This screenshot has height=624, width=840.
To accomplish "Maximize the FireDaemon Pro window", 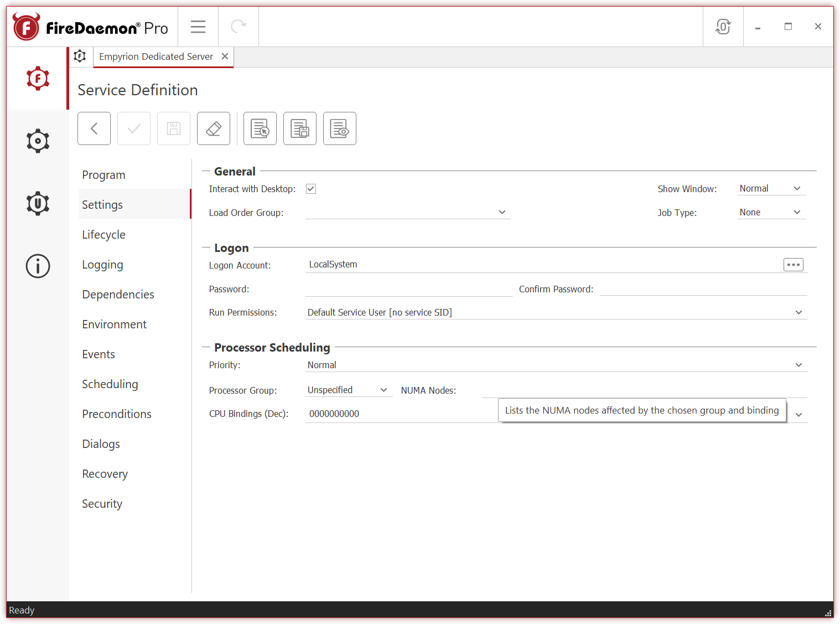I will 788,27.
